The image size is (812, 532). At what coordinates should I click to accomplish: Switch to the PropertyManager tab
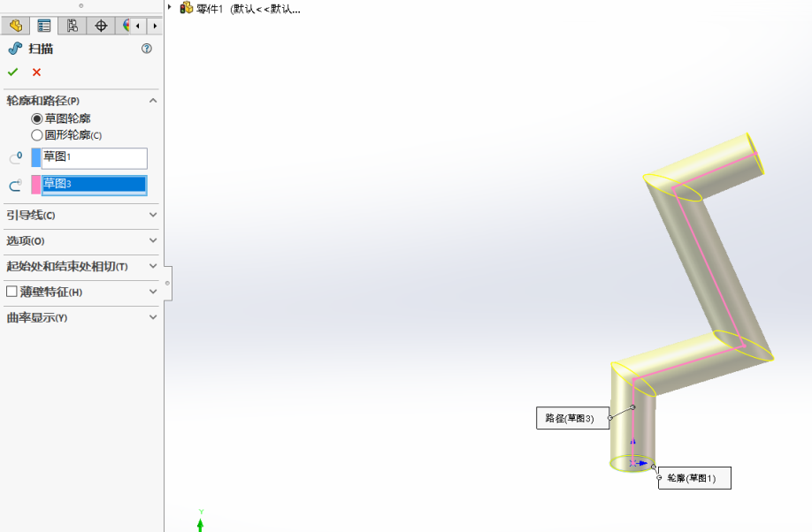pyautogui.click(x=44, y=26)
